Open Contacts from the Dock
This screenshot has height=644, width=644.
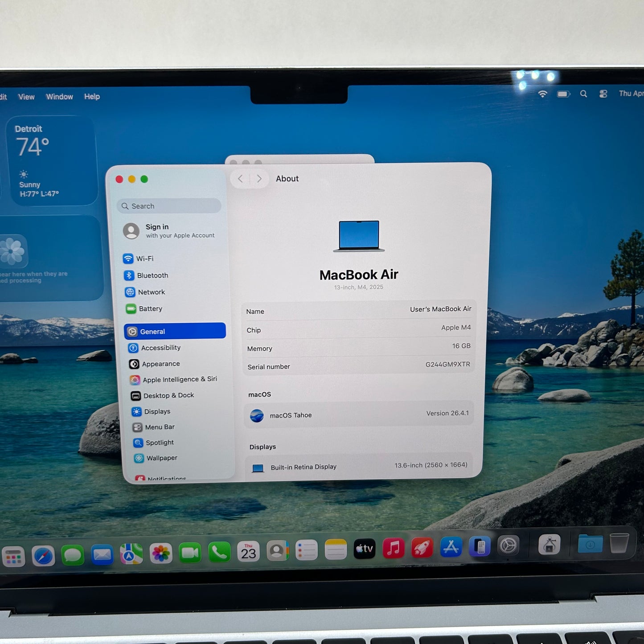coord(278,551)
